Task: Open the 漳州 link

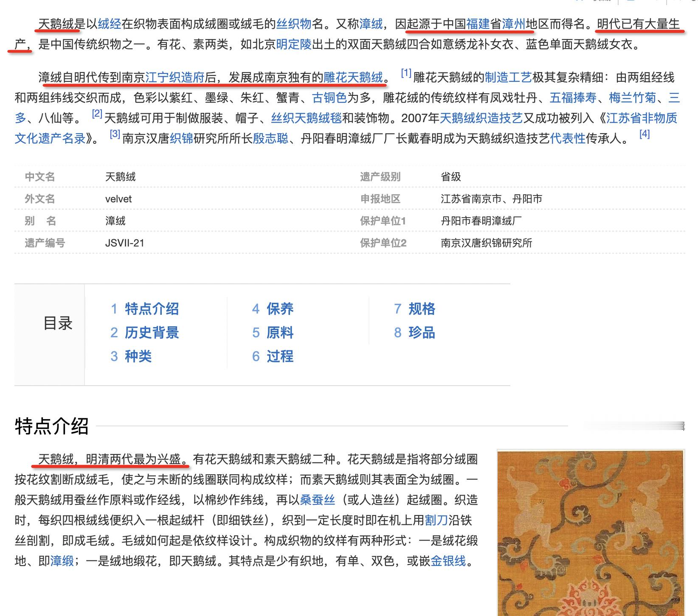Action: click(514, 24)
